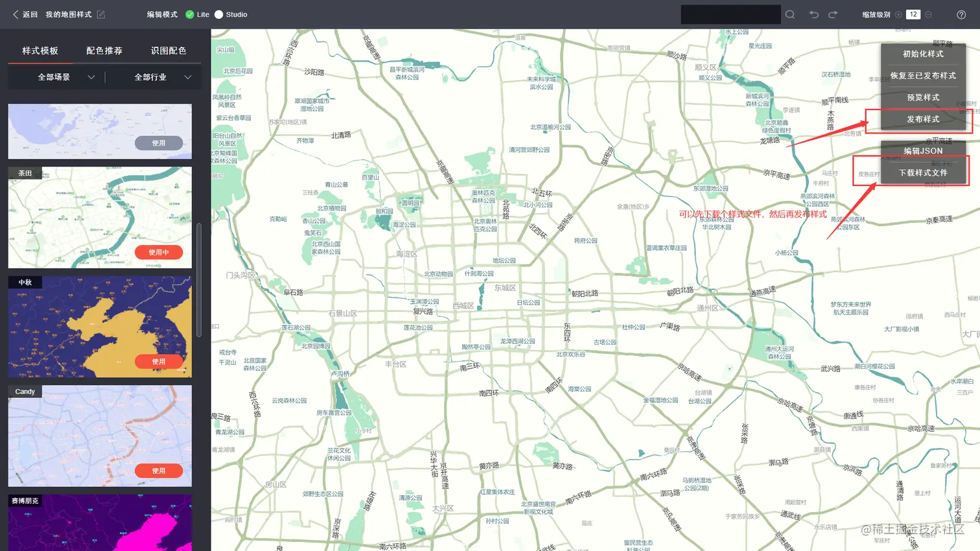Focus the dark search input field
This screenshot has width=980, height=551.
coord(730,14)
